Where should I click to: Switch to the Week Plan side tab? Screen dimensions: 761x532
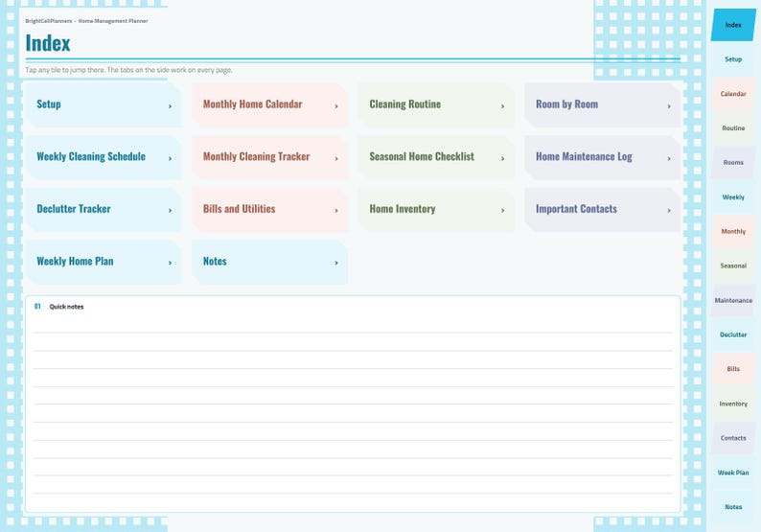(x=733, y=473)
